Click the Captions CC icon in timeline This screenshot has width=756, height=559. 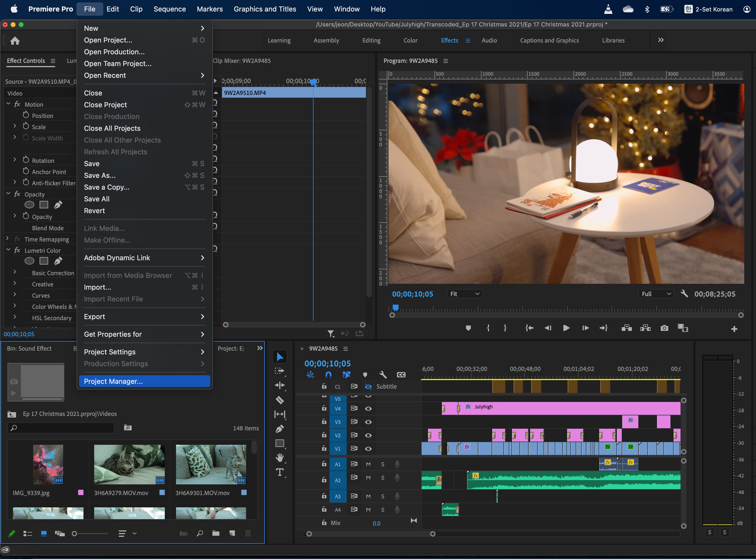[401, 375]
